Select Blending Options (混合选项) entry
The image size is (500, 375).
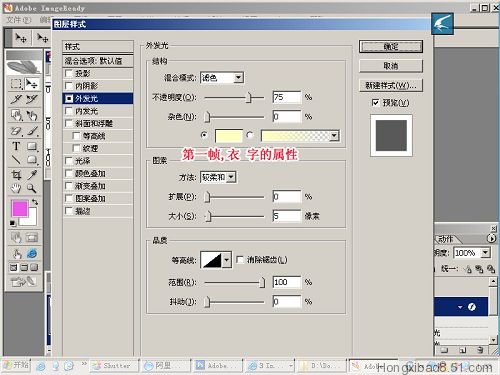point(98,61)
